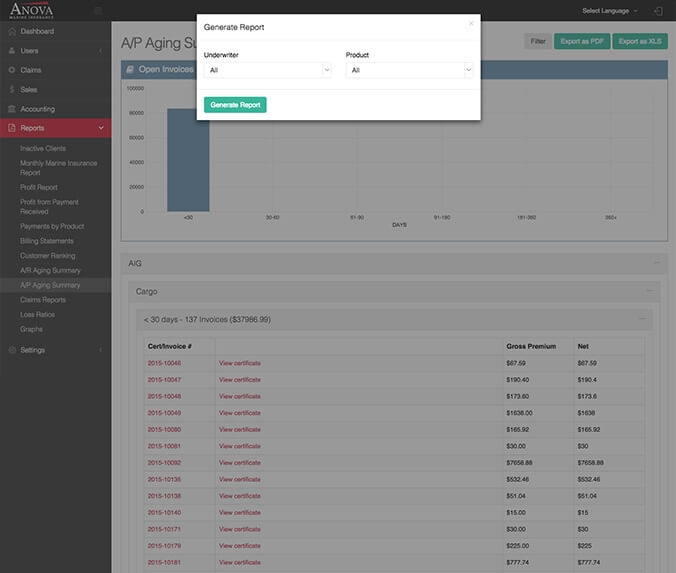Close the Generate Report dialog
676x573 pixels.
(x=471, y=23)
